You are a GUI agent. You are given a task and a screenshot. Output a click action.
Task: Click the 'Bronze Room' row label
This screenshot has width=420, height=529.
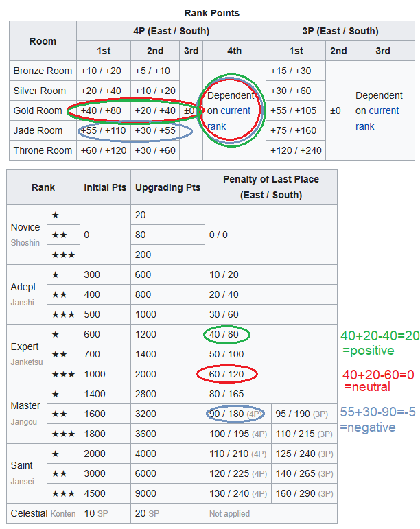(43, 71)
